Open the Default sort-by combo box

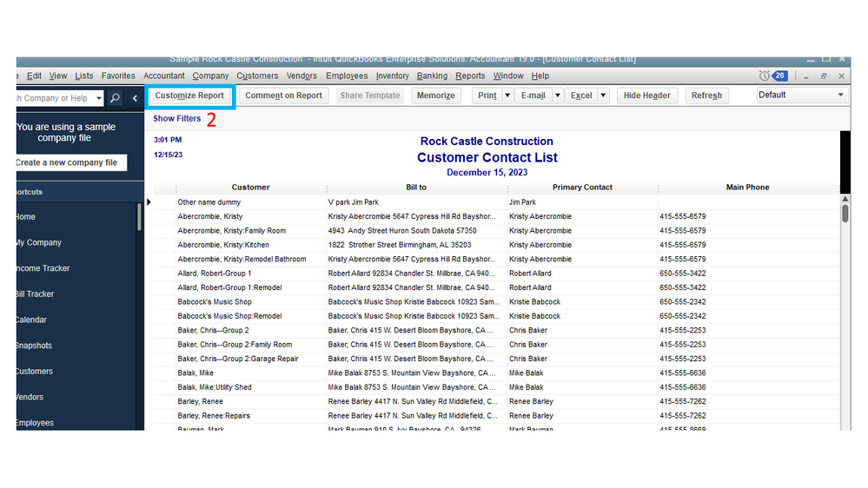(x=801, y=96)
